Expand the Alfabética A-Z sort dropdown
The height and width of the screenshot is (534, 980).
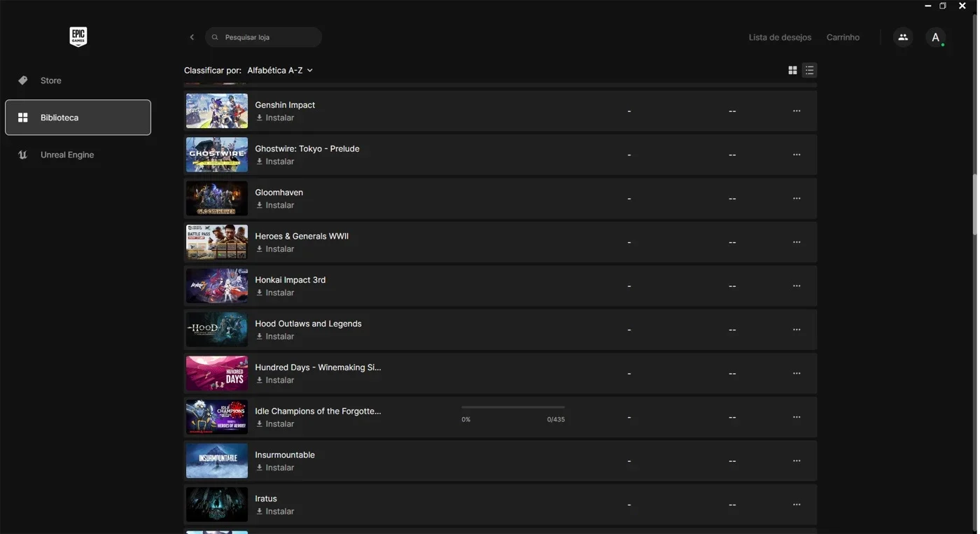[x=280, y=70]
